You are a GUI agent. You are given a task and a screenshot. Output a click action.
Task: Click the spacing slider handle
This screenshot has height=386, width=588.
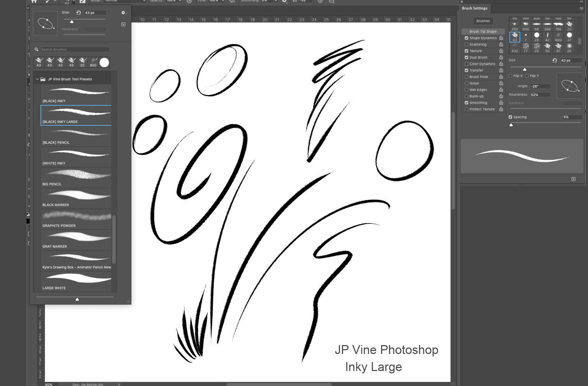511,125
